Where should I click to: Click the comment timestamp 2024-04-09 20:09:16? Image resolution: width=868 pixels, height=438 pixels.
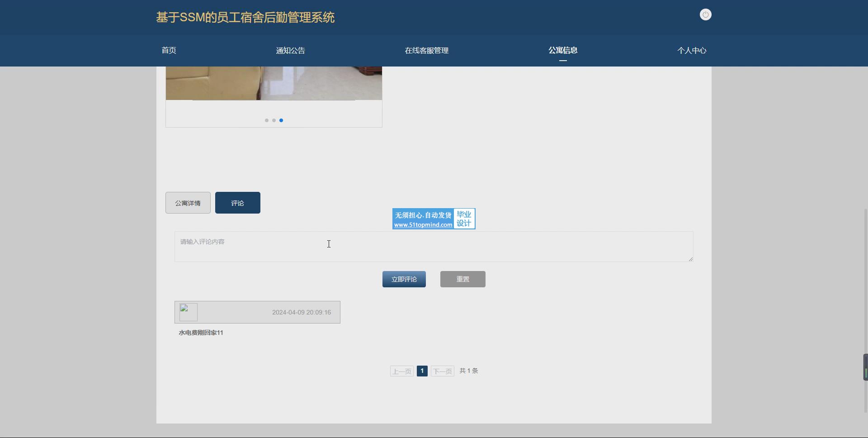(302, 313)
